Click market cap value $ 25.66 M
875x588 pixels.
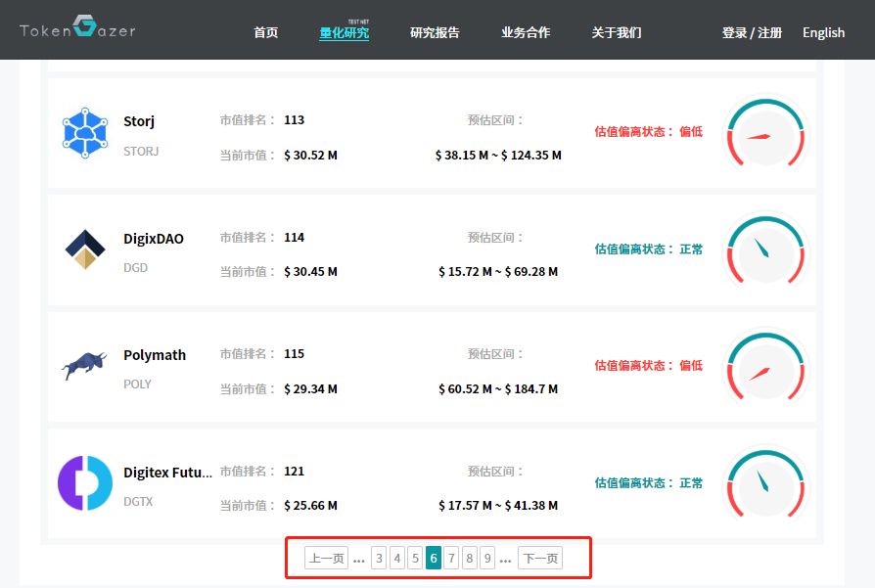click(311, 506)
